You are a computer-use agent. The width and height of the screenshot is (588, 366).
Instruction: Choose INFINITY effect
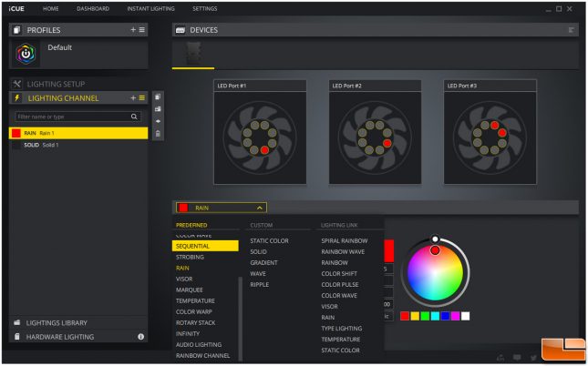click(188, 333)
